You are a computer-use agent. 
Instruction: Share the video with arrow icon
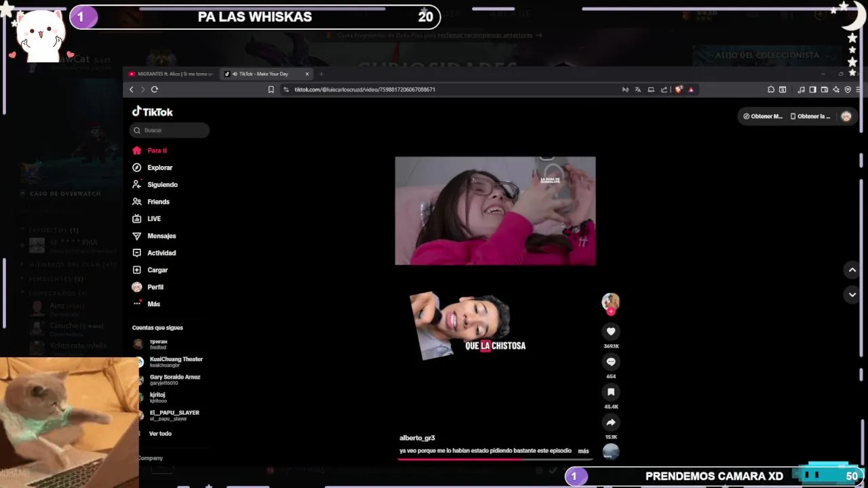pos(611,422)
